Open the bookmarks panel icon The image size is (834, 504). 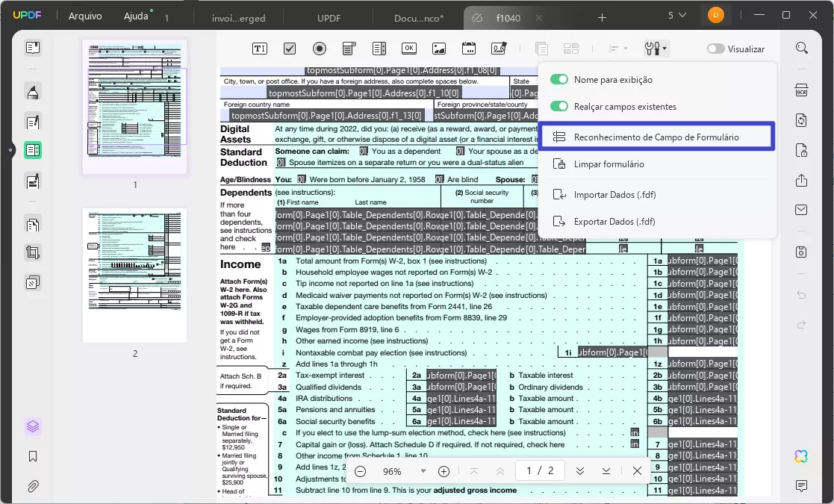33,456
